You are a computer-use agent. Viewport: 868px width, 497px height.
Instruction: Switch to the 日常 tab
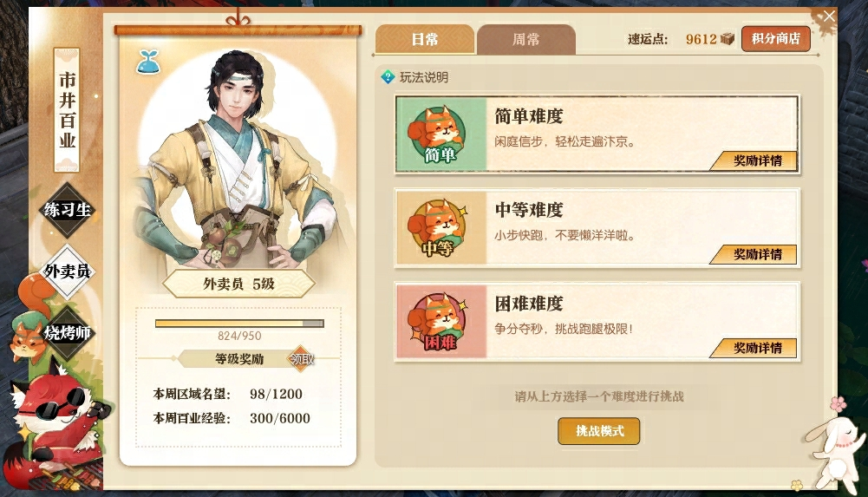click(425, 39)
